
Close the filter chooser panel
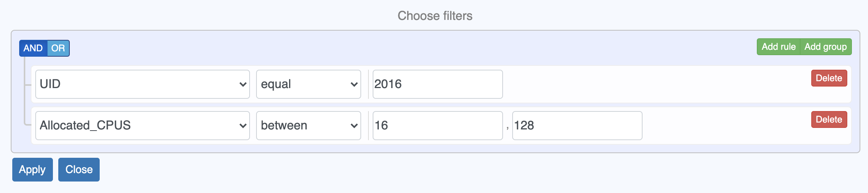(x=79, y=170)
